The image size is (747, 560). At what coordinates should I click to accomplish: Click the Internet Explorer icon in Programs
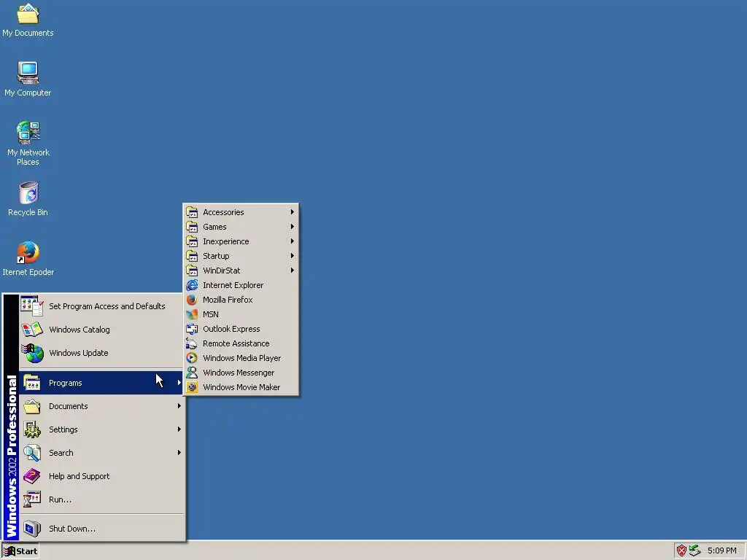click(x=192, y=285)
